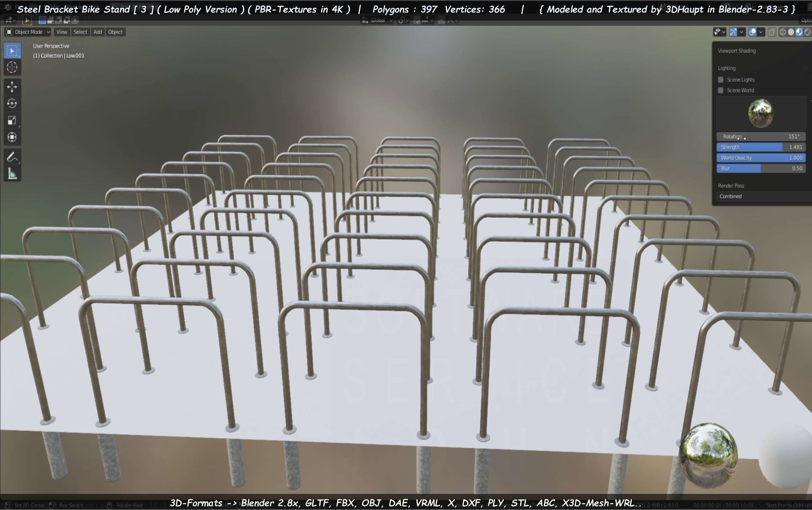Open the Add menu
812x510 pixels.
tap(98, 32)
